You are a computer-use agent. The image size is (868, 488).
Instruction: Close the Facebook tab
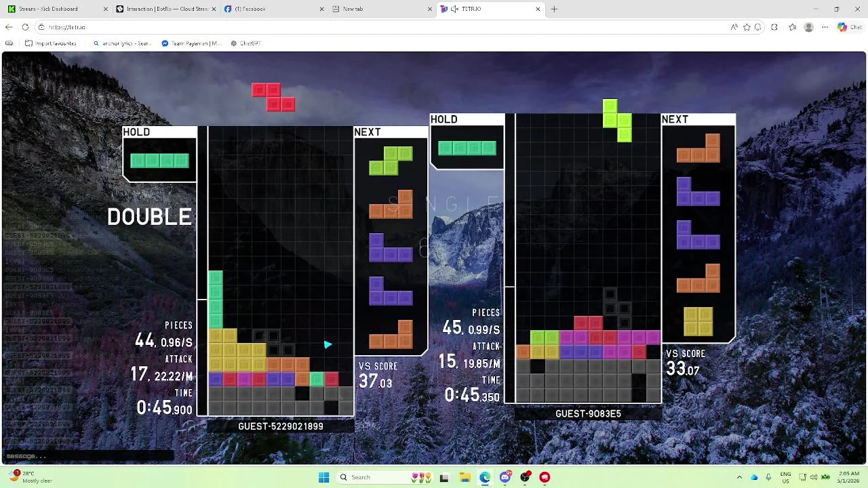[322, 9]
